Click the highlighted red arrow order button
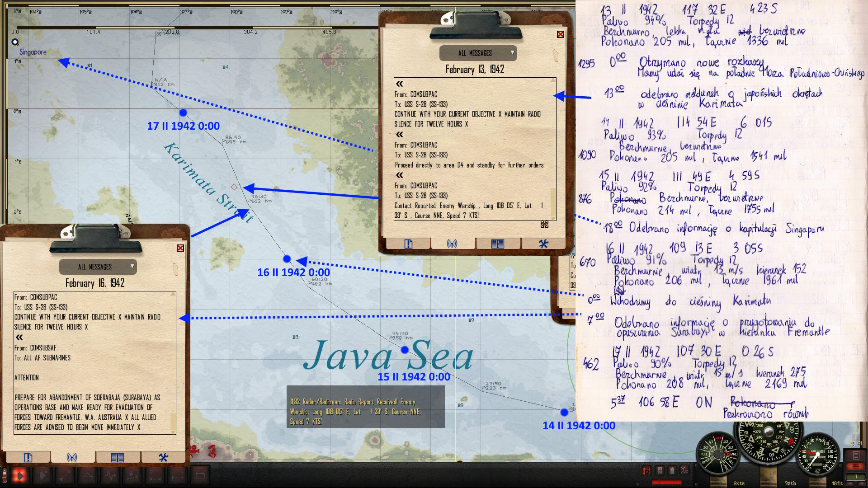The width and height of the screenshot is (868, 488). 20,475
